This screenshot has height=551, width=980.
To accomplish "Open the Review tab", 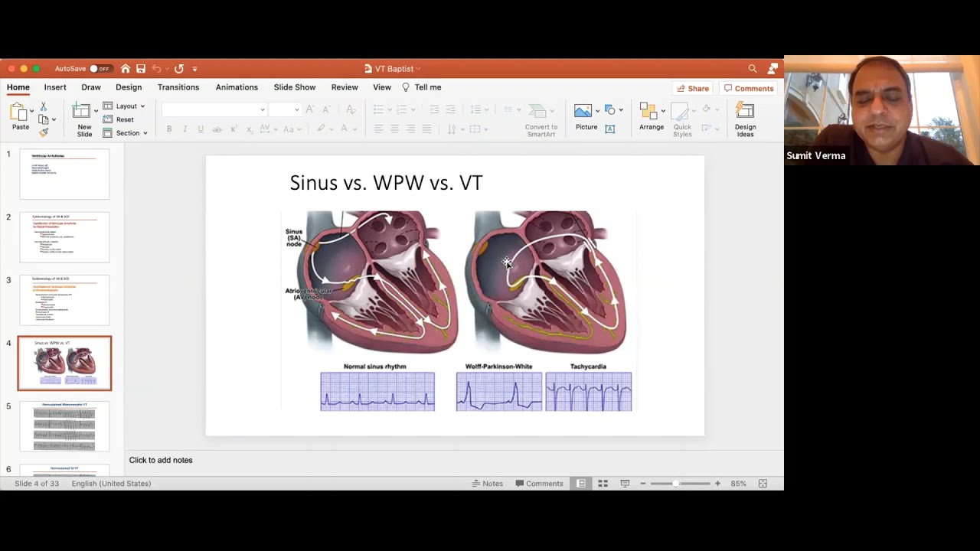I will click(345, 87).
